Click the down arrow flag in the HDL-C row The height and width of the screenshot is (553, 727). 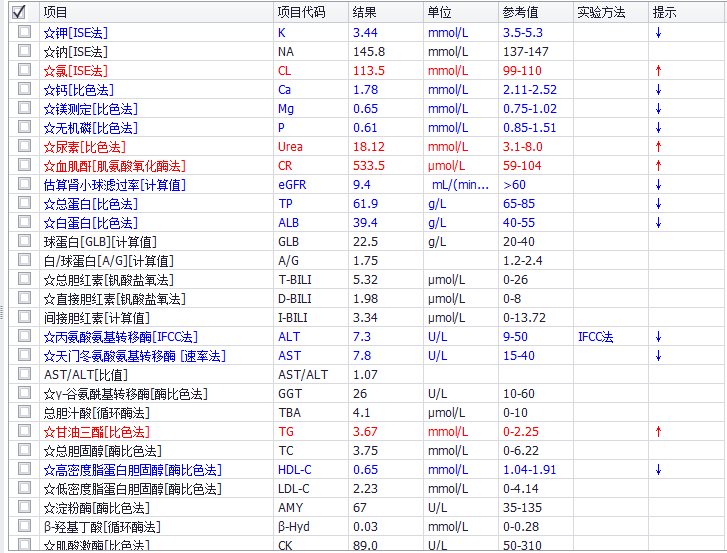click(x=658, y=470)
